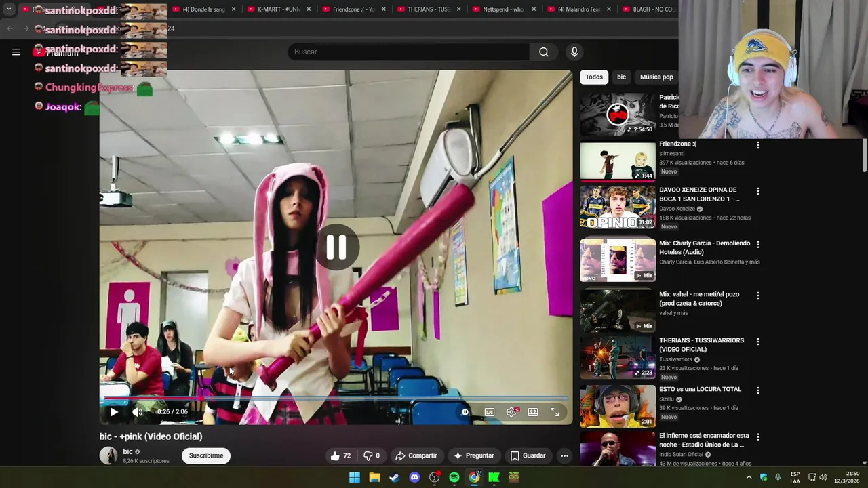Viewport: 868px width, 488px height.
Task: Show hidden system tray icons chevron
Action: [749, 477]
